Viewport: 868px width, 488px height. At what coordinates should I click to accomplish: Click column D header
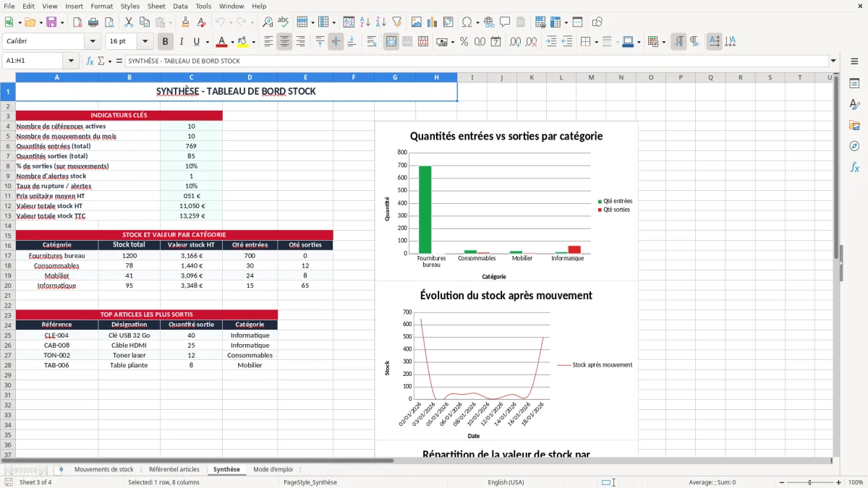(250, 77)
